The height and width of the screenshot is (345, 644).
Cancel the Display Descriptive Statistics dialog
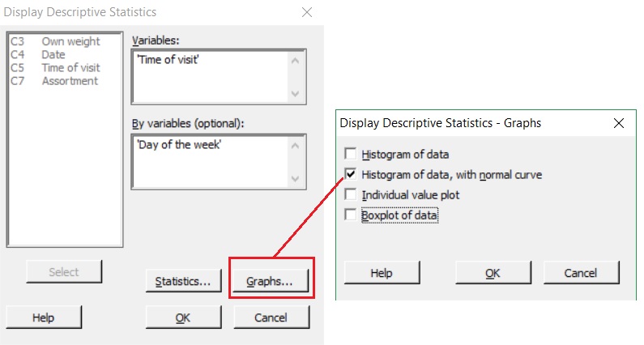[271, 317]
